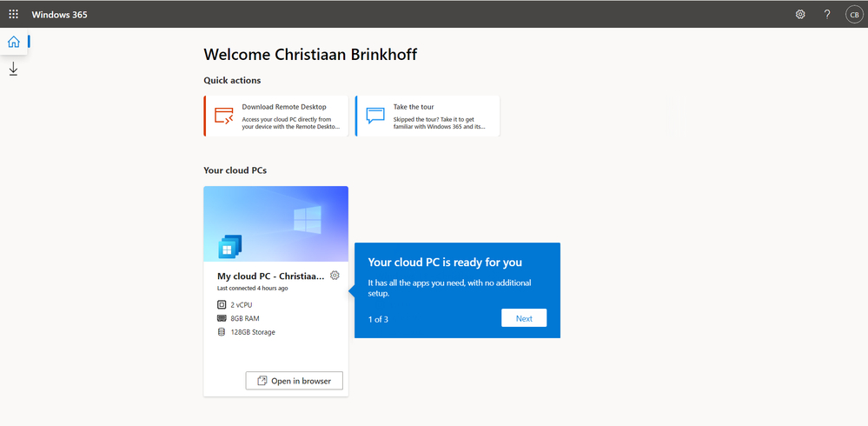Image resolution: width=868 pixels, height=426 pixels.
Task: Open the Take the tour card
Action: click(427, 116)
